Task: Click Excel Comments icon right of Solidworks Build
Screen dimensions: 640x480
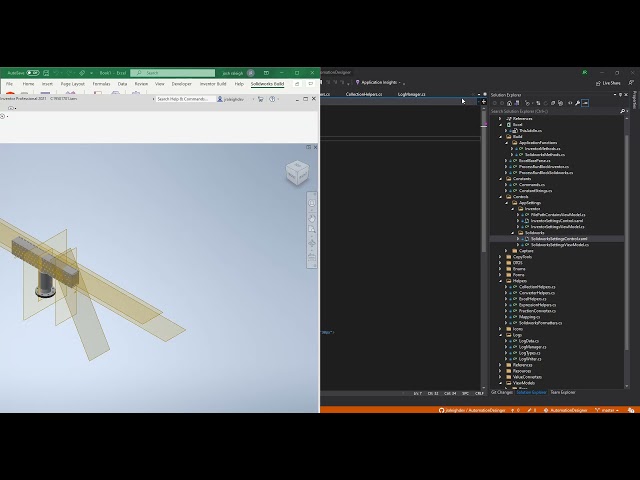Action: pos(311,84)
